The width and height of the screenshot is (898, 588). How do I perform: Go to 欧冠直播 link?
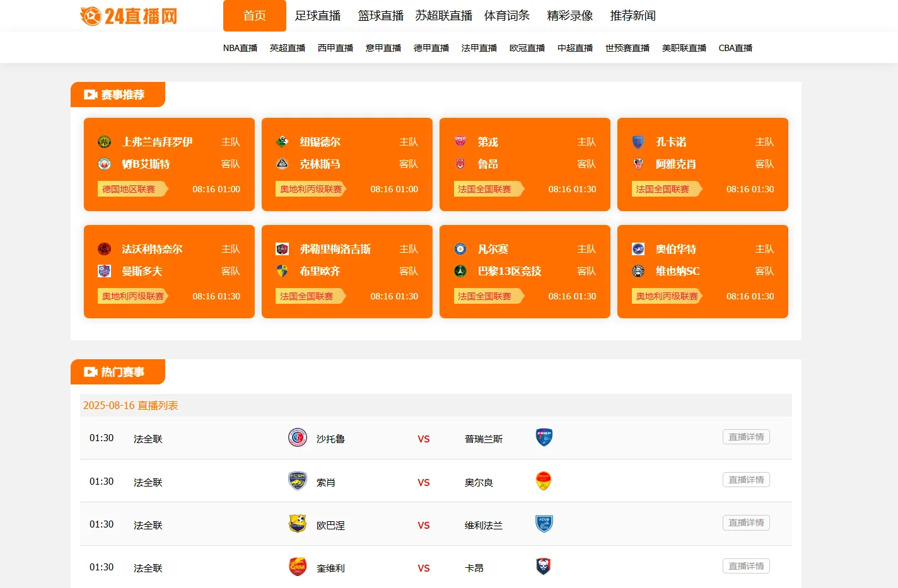point(527,48)
